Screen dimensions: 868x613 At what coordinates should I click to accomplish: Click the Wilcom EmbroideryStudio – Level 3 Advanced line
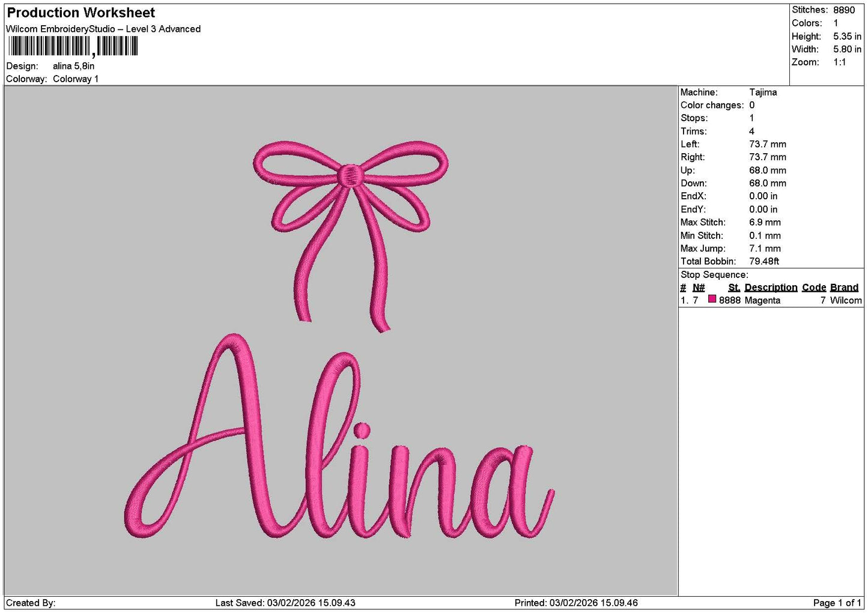103,29
